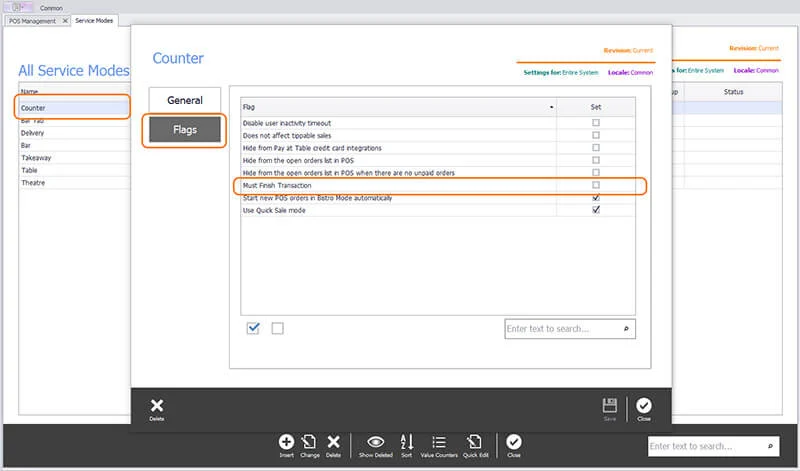Viewport: 800px width, 471px height.
Task: Toggle Show Deleted eye icon
Action: click(376, 442)
